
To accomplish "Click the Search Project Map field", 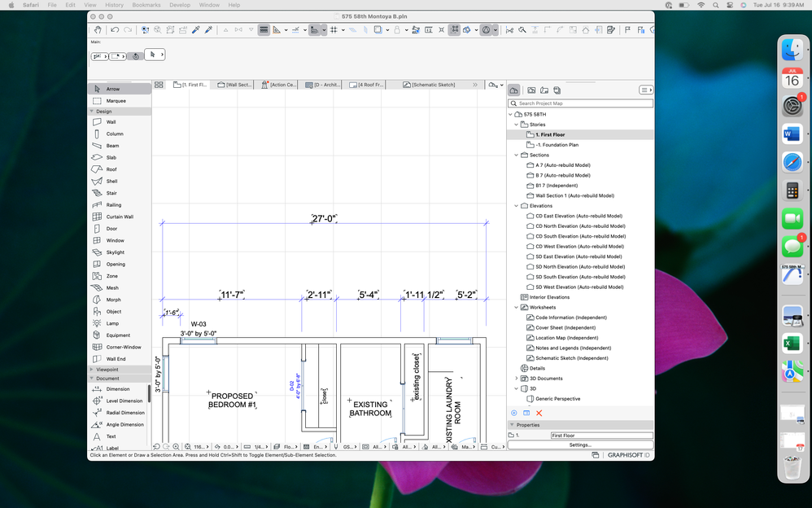I will [580, 103].
